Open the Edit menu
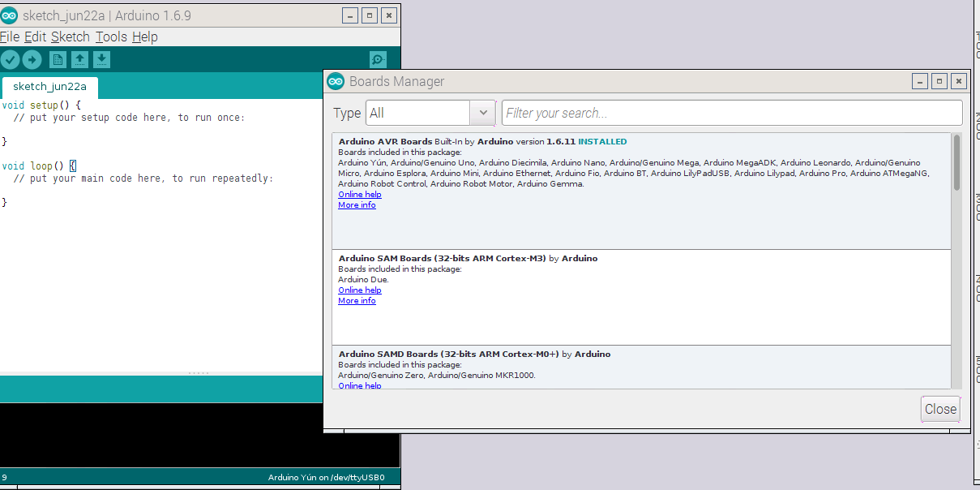Viewport: 980px width, 490px height. point(35,37)
